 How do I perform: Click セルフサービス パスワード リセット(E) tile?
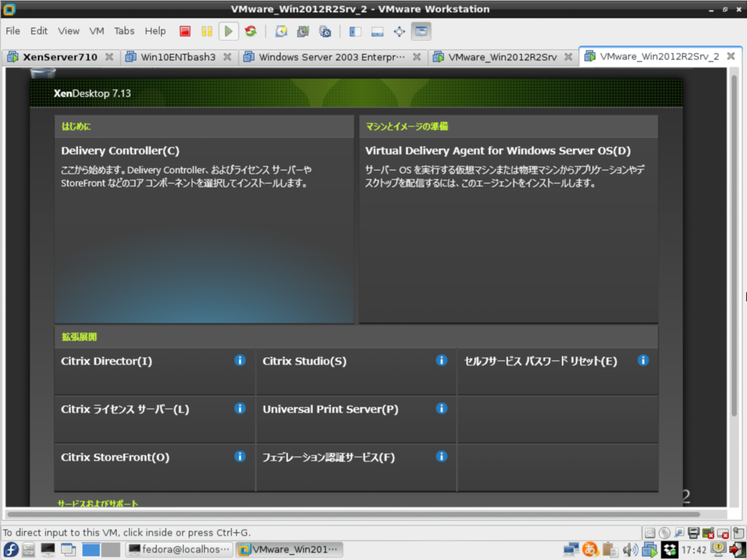558,371
